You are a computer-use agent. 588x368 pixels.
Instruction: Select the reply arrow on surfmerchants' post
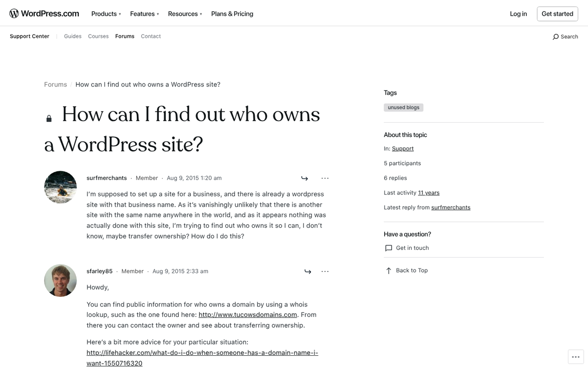click(304, 178)
